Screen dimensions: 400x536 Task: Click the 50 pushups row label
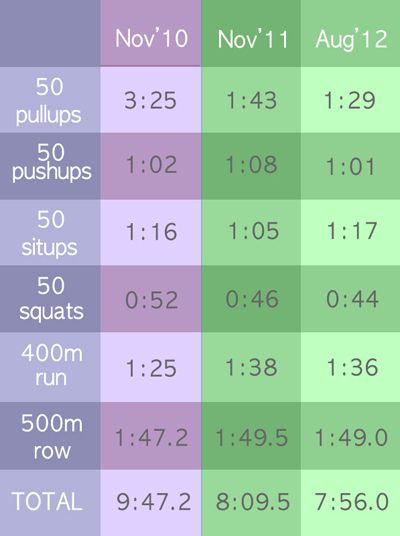pos(50,166)
